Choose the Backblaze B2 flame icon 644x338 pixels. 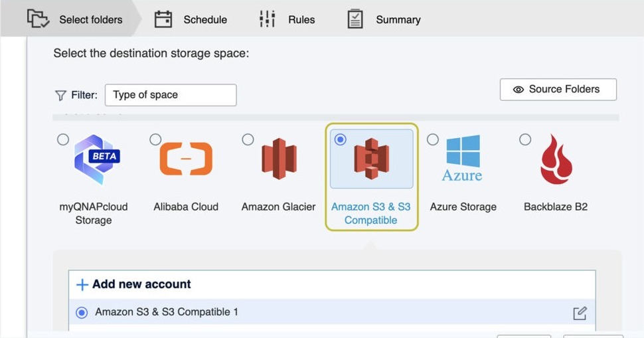click(556, 159)
